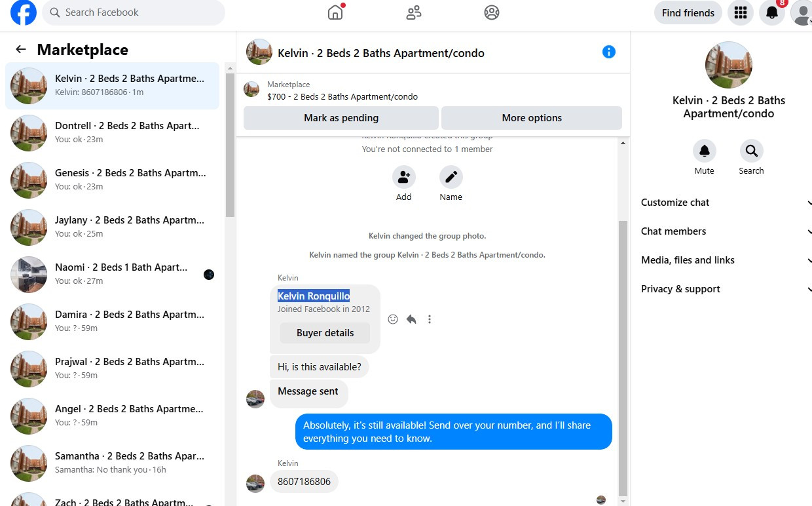The width and height of the screenshot is (812, 506).
Task: Click Kelvin's avatar beside phone number message
Action: click(x=255, y=484)
